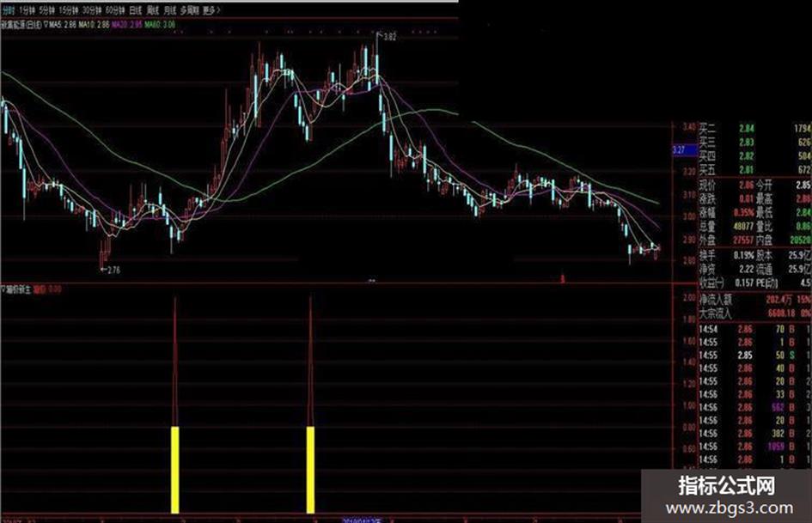
Task: Click the 现价 current price value
Action: [x=746, y=185]
